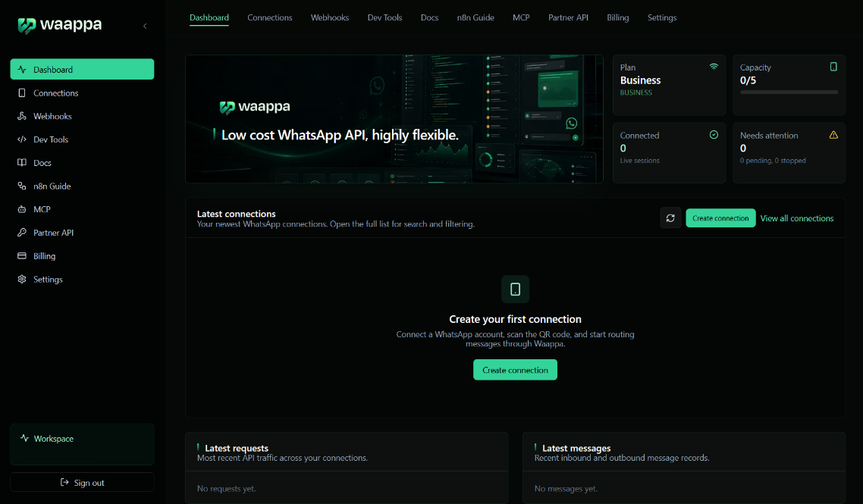863x504 pixels.
Task: Open the MCP tab in the top navigation
Action: pos(521,17)
